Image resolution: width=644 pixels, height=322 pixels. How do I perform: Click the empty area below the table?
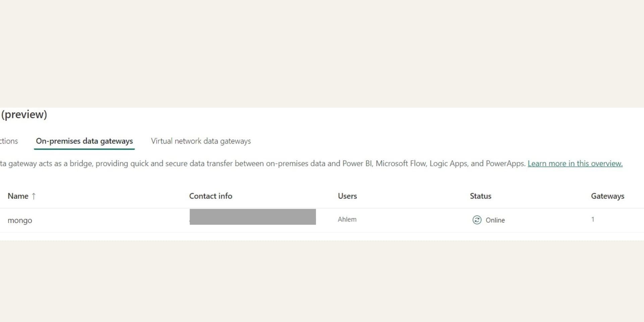click(x=322, y=278)
